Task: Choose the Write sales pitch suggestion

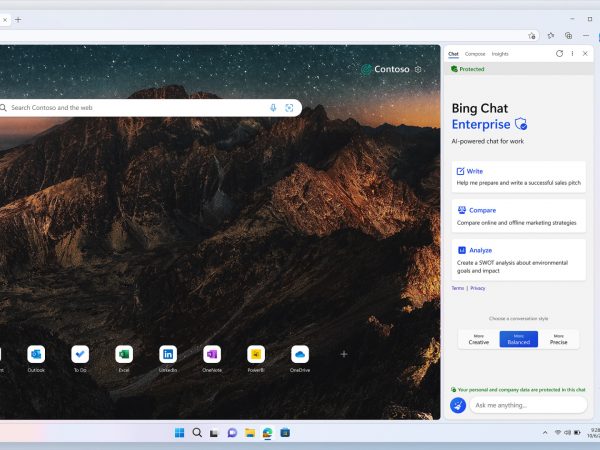Action: click(518, 177)
